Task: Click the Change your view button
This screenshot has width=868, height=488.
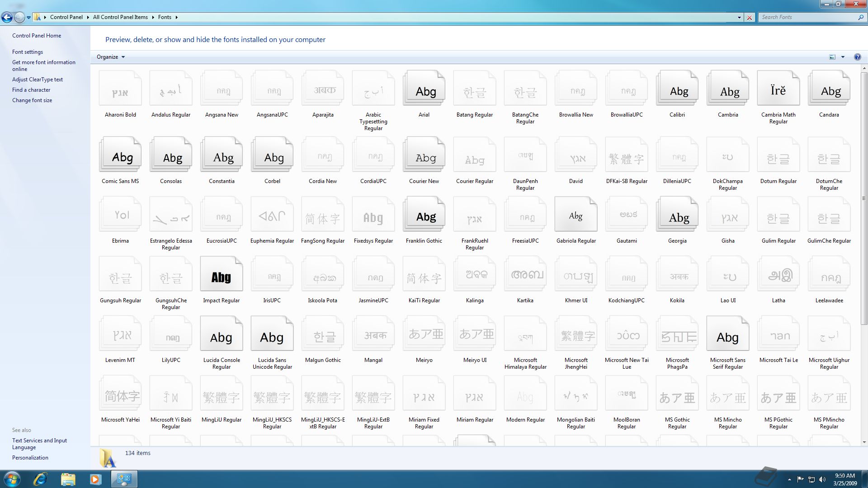Action: (832, 57)
